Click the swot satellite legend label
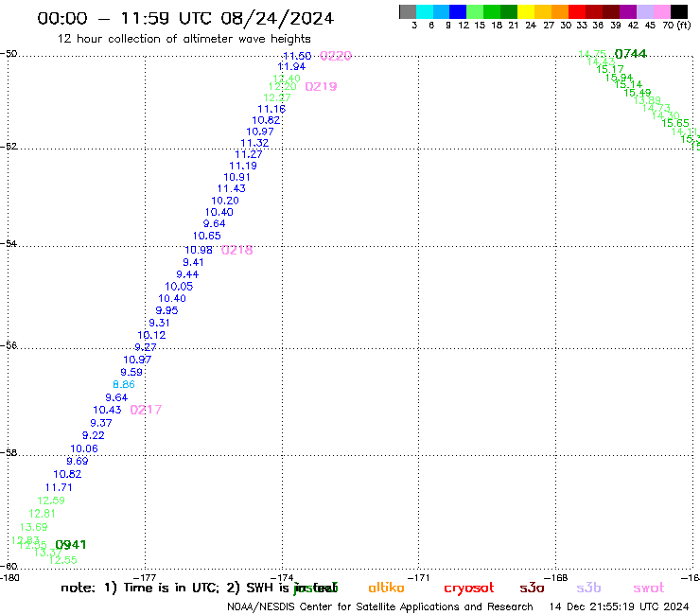 click(649, 588)
